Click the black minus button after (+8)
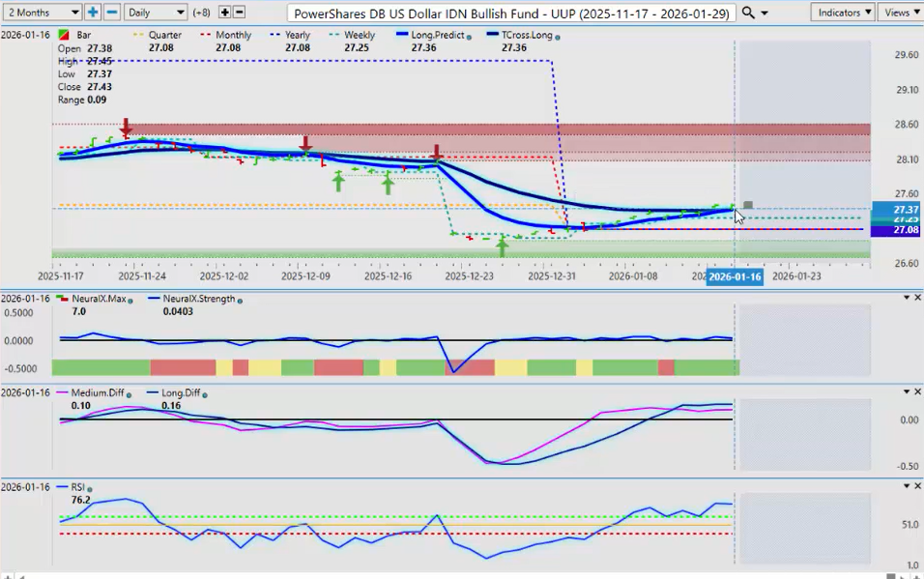This screenshot has width=924, height=579. [x=239, y=13]
